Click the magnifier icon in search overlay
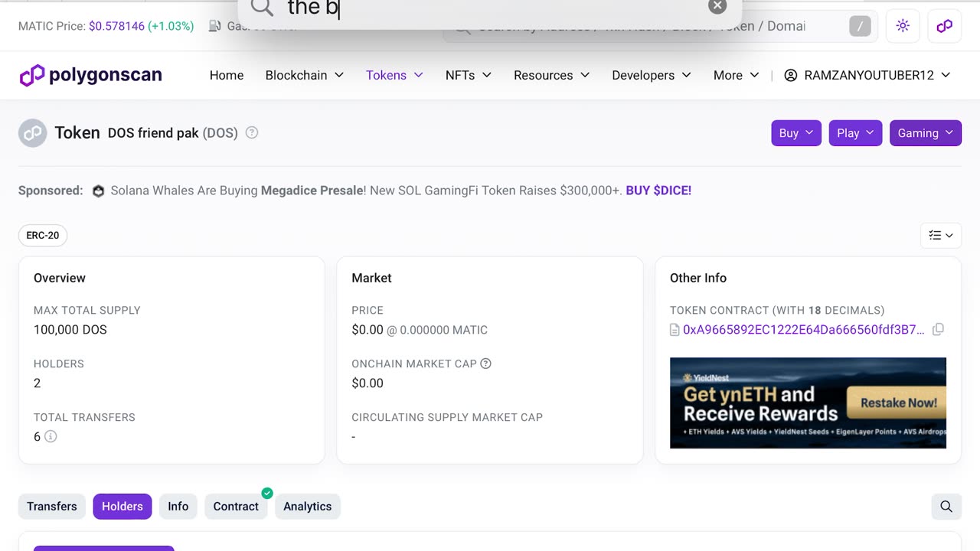 click(262, 8)
